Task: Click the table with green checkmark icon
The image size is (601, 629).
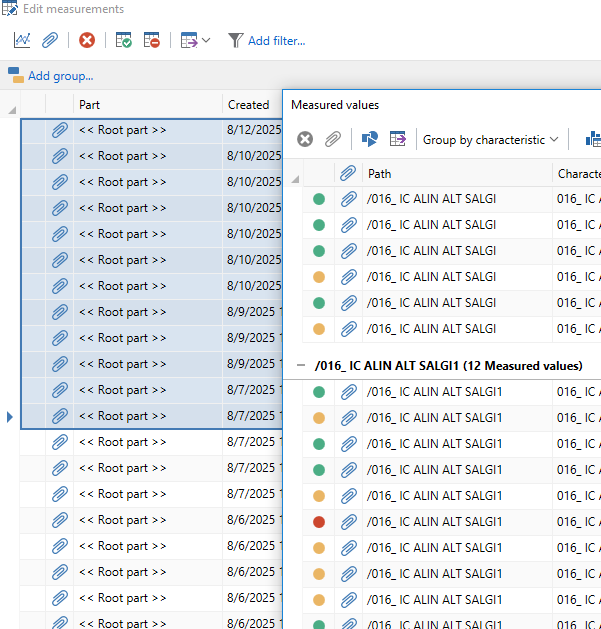Action: point(124,40)
